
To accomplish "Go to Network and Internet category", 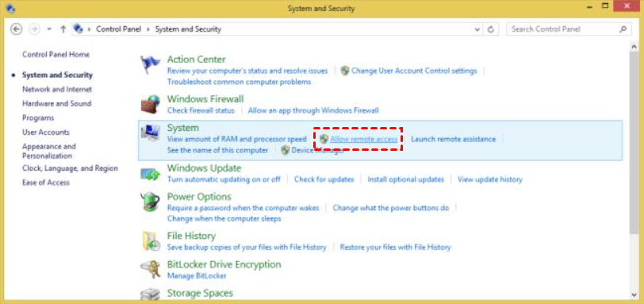I will [57, 89].
